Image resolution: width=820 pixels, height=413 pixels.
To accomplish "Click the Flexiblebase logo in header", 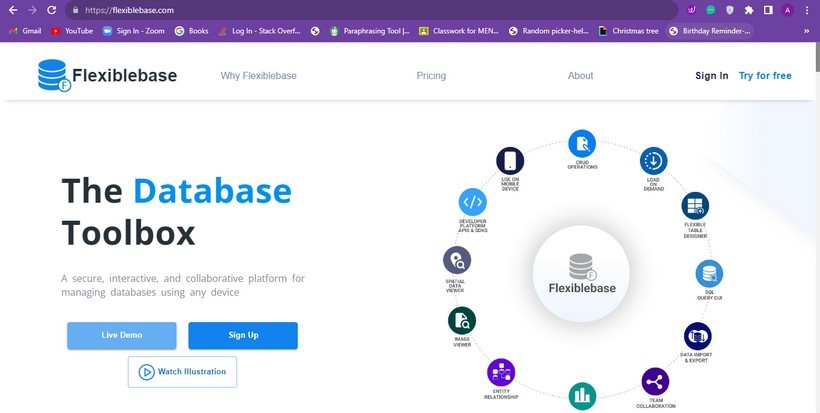I will coord(107,75).
